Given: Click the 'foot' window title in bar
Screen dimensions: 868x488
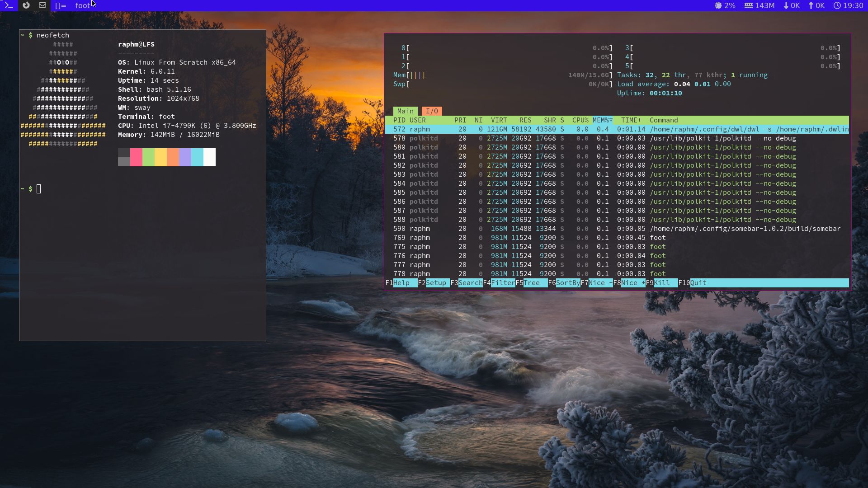Looking at the screenshot, I should click(x=83, y=5).
